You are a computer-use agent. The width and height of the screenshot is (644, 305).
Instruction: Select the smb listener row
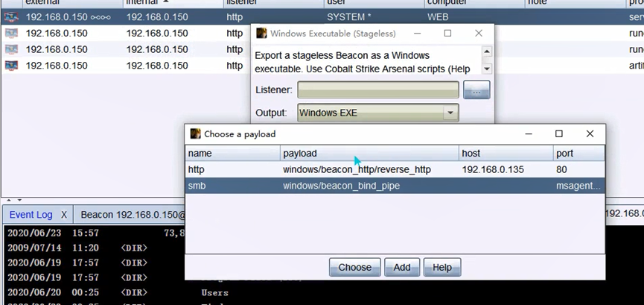click(395, 186)
